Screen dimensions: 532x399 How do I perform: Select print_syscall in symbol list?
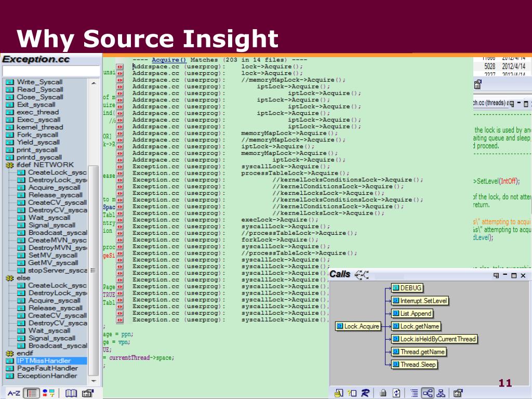pos(37,150)
